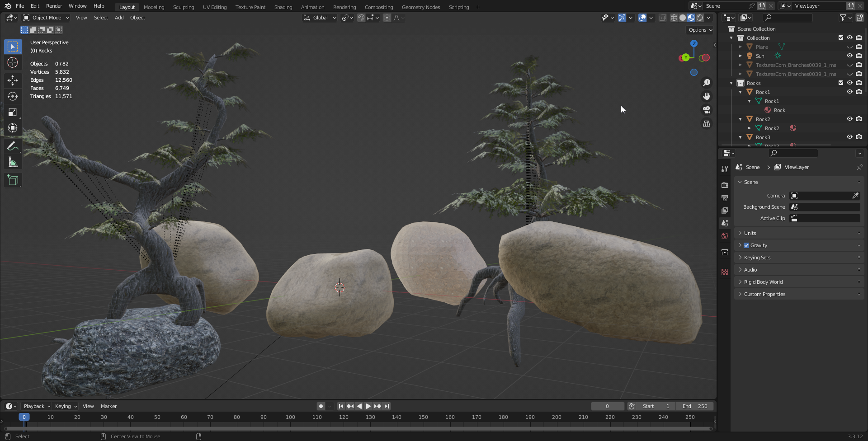Open the Collection properties tab

tap(725, 252)
